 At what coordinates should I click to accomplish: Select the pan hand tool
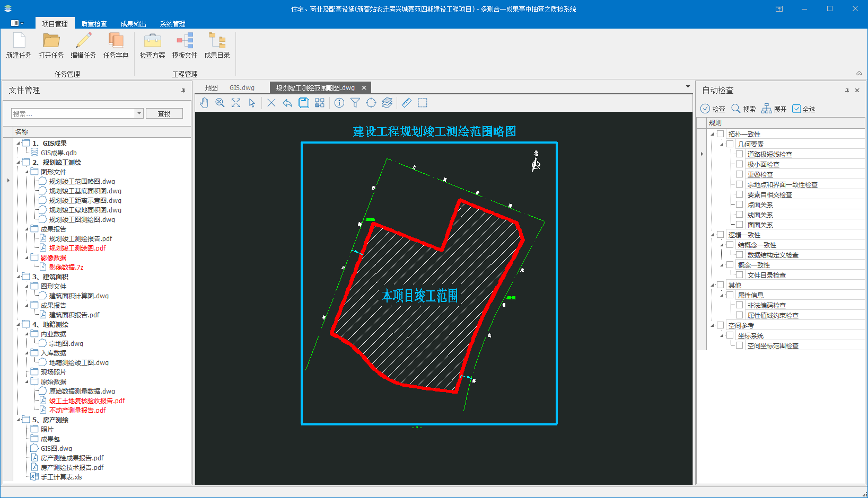point(204,103)
